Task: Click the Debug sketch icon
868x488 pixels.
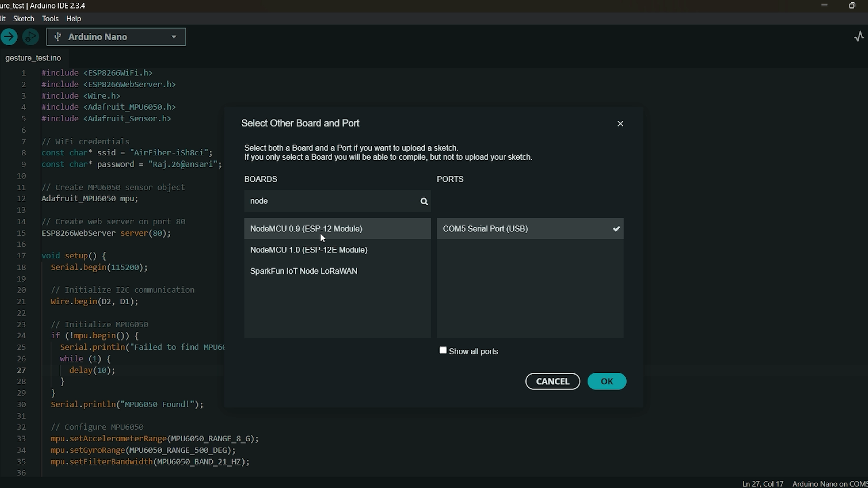Action: click(31, 37)
